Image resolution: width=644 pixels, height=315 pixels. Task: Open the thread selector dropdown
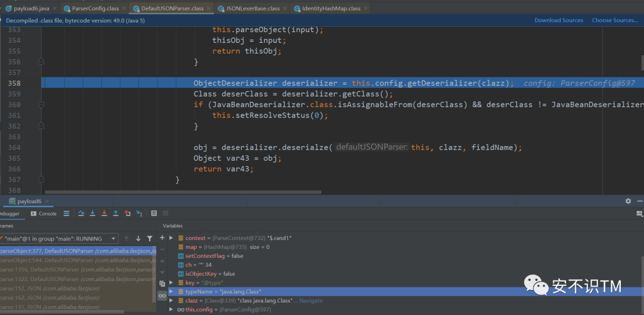[x=114, y=238]
